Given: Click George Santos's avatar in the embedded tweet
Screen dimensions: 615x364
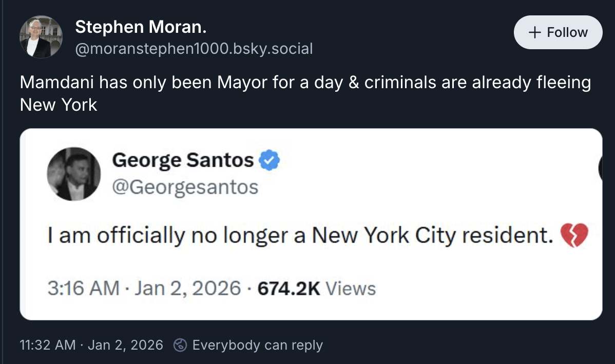Looking at the screenshot, I should click(74, 174).
